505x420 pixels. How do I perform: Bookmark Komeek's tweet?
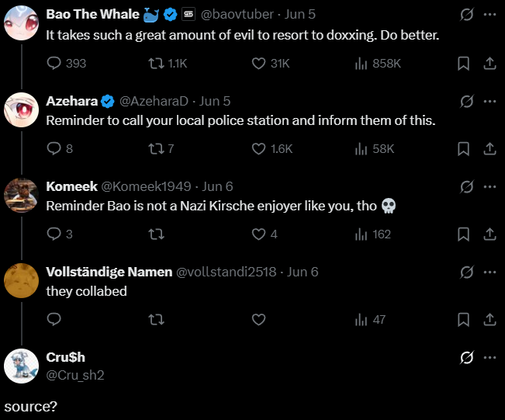click(463, 234)
